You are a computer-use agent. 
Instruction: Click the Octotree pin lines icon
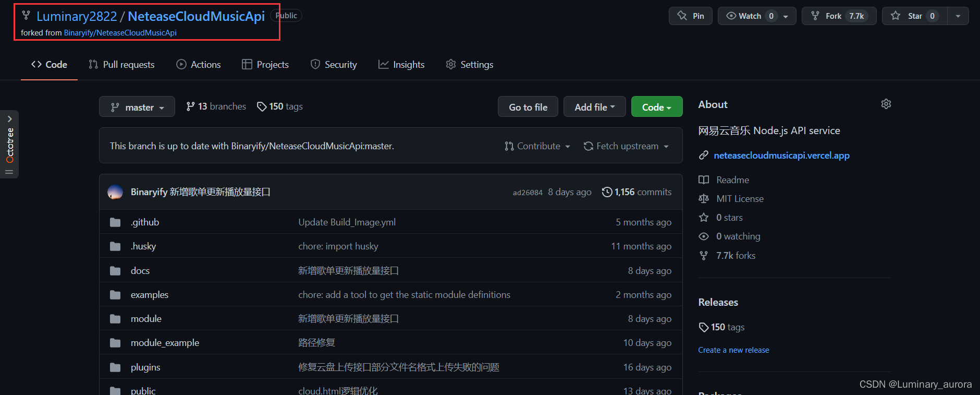pos(9,172)
